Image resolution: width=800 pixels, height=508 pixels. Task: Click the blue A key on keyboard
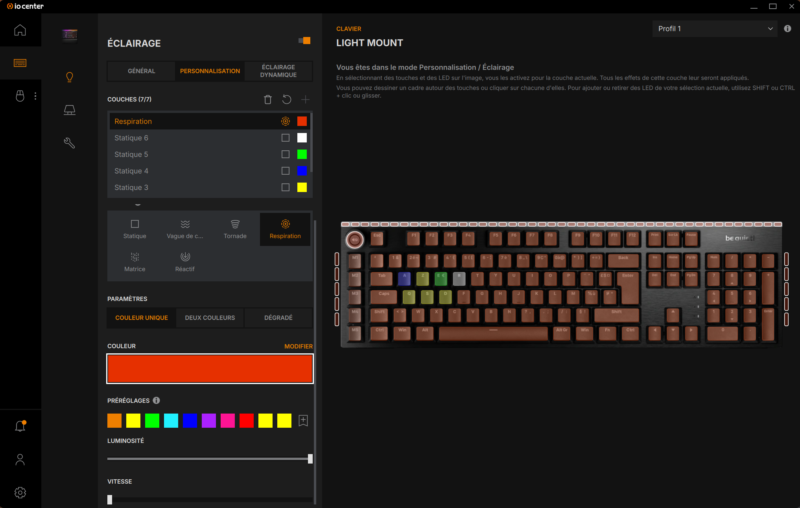click(x=404, y=278)
